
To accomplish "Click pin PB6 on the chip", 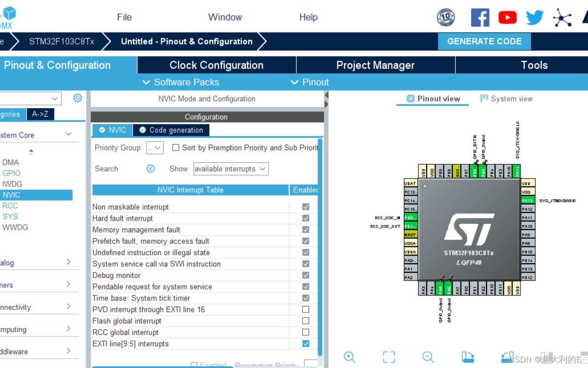I will coord(474,171).
